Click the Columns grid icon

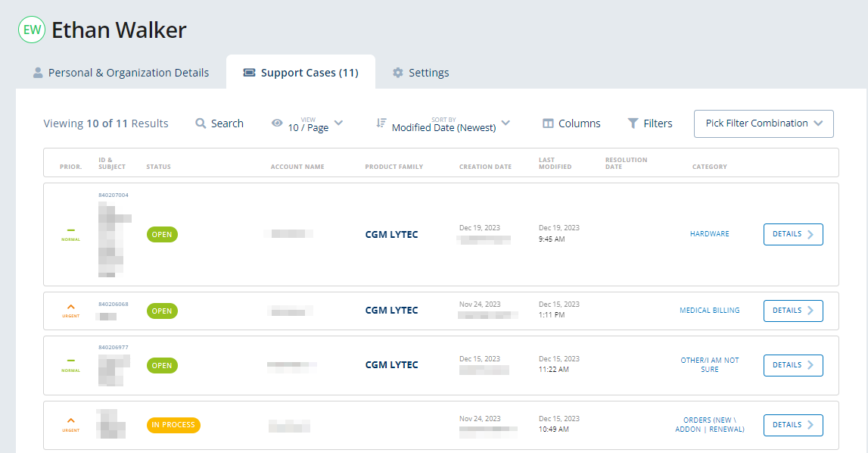pos(549,123)
